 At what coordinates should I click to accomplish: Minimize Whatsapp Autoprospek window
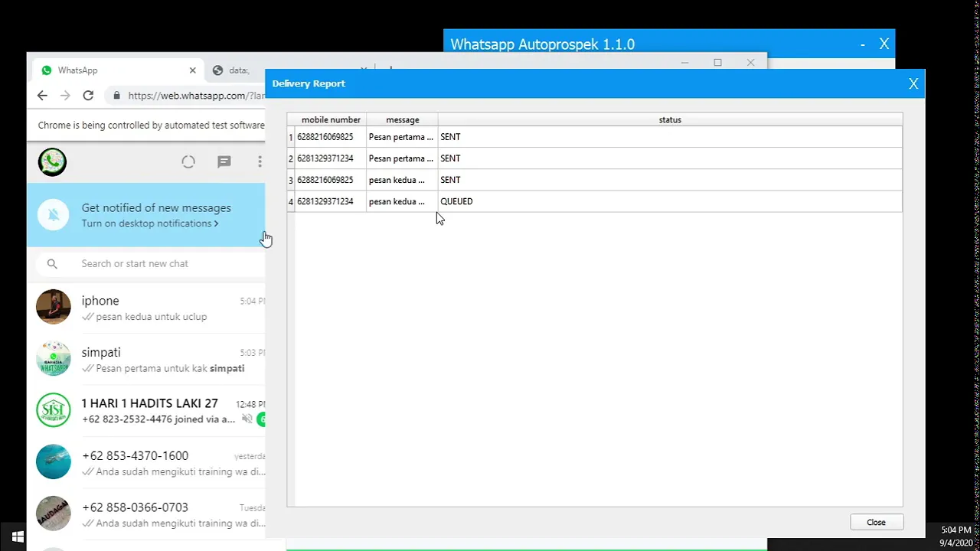point(863,44)
